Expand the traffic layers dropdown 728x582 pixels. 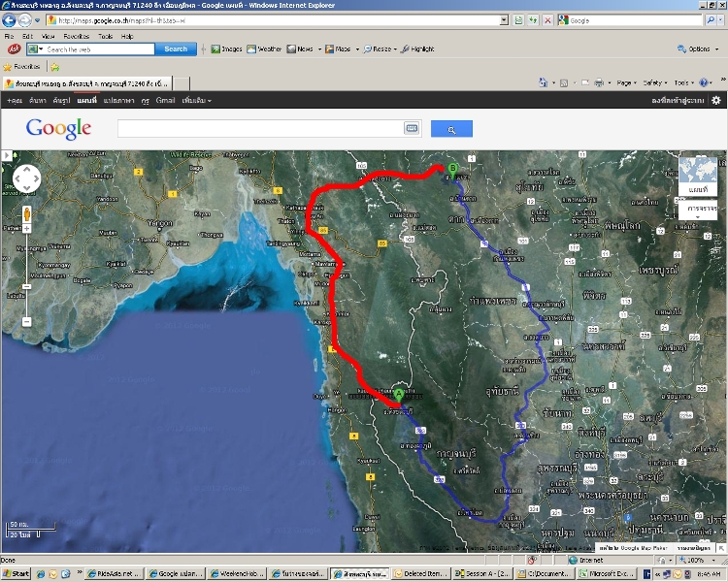click(x=696, y=209)
